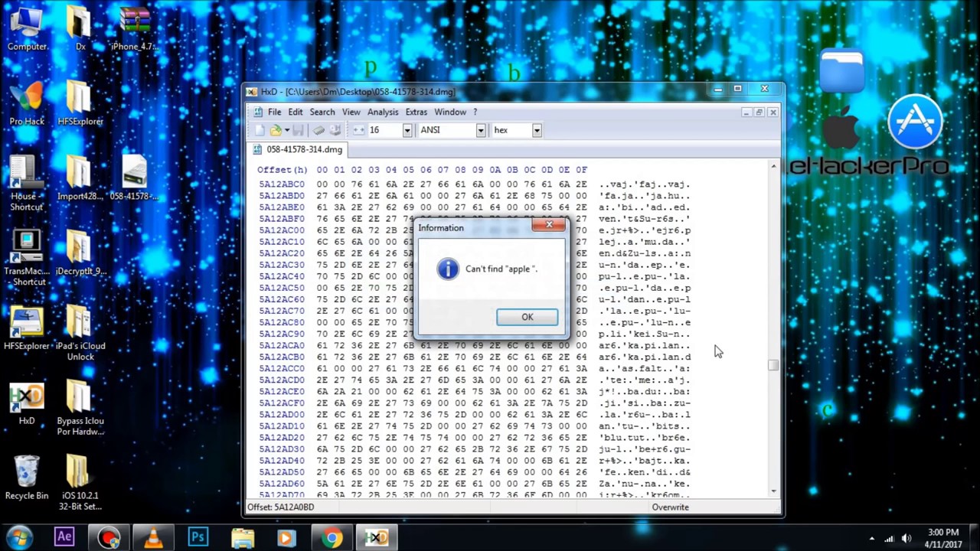The width and height of the screenshot is (980, 551).
Task: Click the hex editor vertical scrollbar thumb
Action: (x=773, y=365)
